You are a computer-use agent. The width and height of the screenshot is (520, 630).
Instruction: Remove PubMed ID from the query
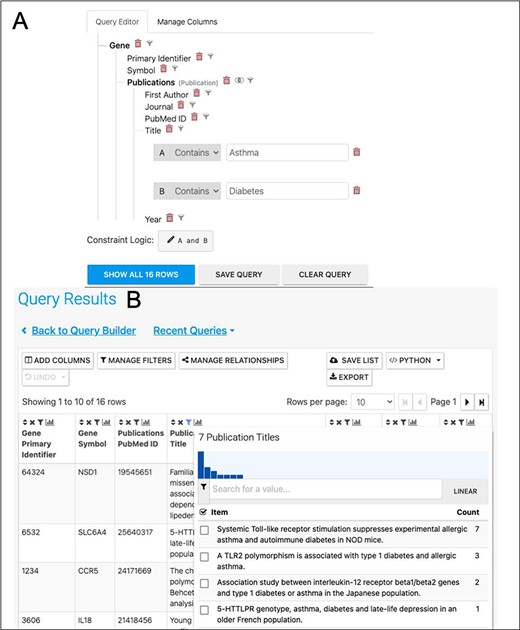tap(194, 117)
